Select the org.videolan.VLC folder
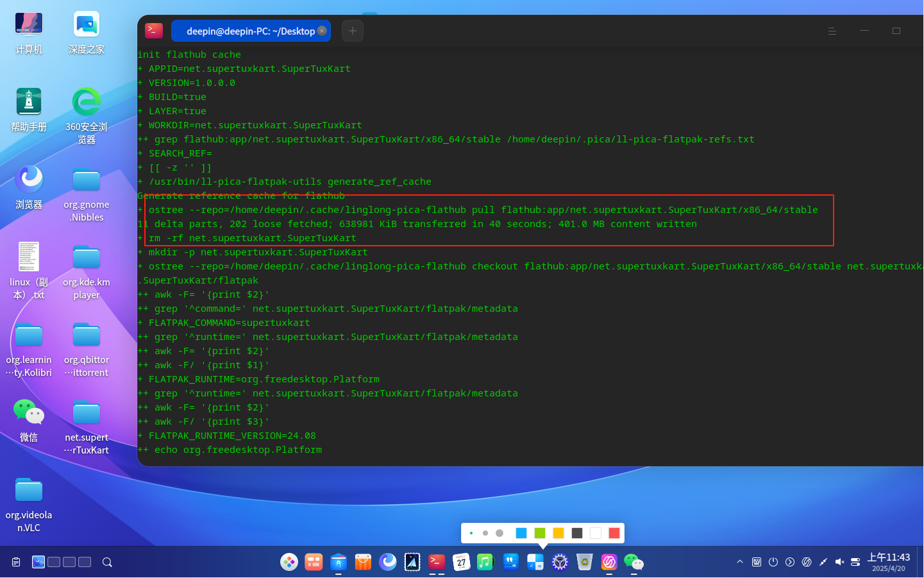 click(x=29, y=505)
